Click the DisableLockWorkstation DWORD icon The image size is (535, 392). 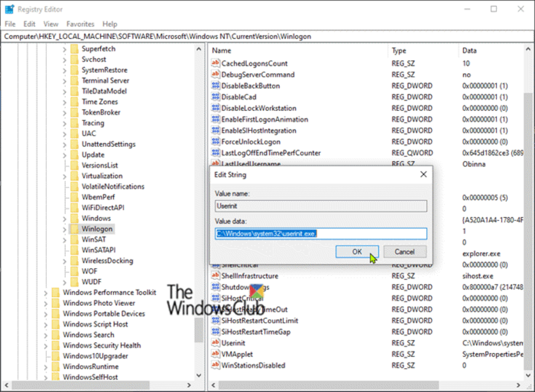(x=216, y=108)
